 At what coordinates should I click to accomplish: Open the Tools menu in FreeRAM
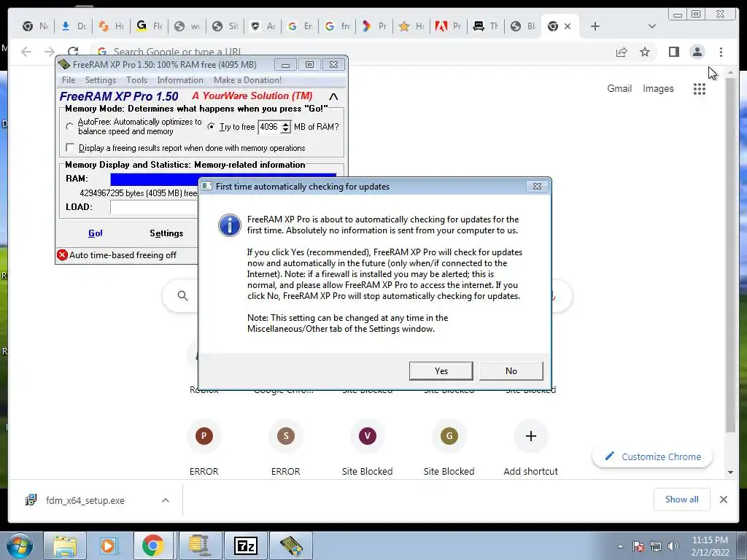pos(136,80)
